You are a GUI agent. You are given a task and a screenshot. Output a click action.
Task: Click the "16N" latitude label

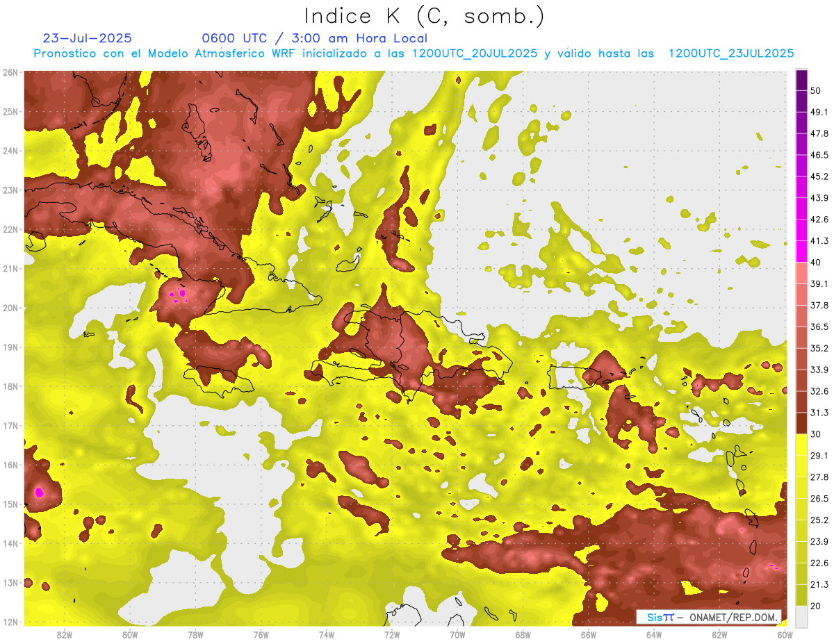[10, 465]
